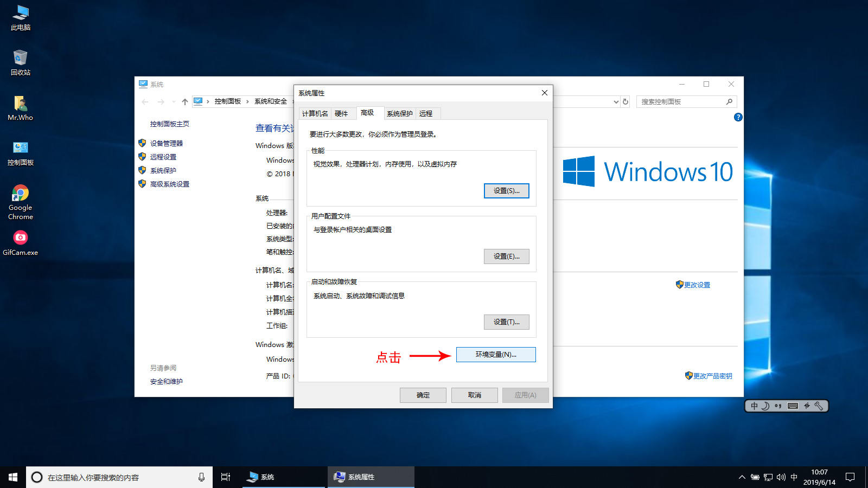Toggle the moon half-width mode on IME toolbar
Viewport: 868px width, 488px height.
(x=765, y=406)
